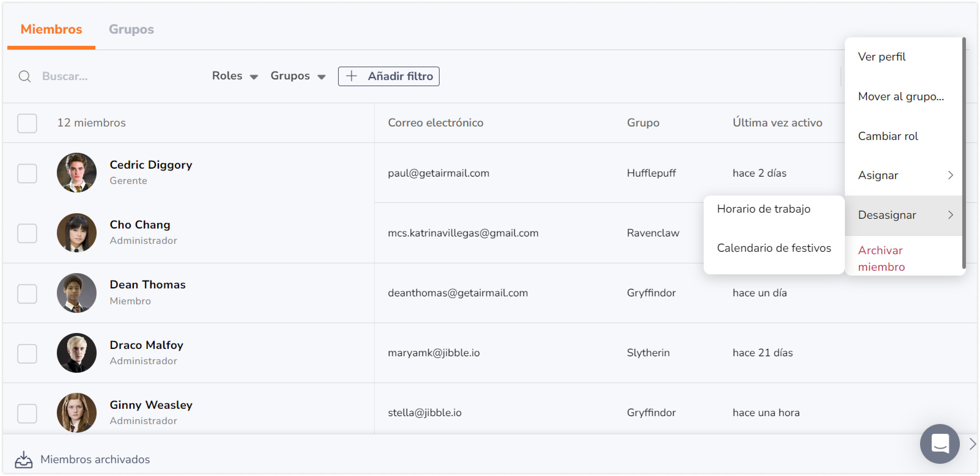980x476 pixels.
Task: Open Ginny Weasley's name link
Action: pos(151,405)
